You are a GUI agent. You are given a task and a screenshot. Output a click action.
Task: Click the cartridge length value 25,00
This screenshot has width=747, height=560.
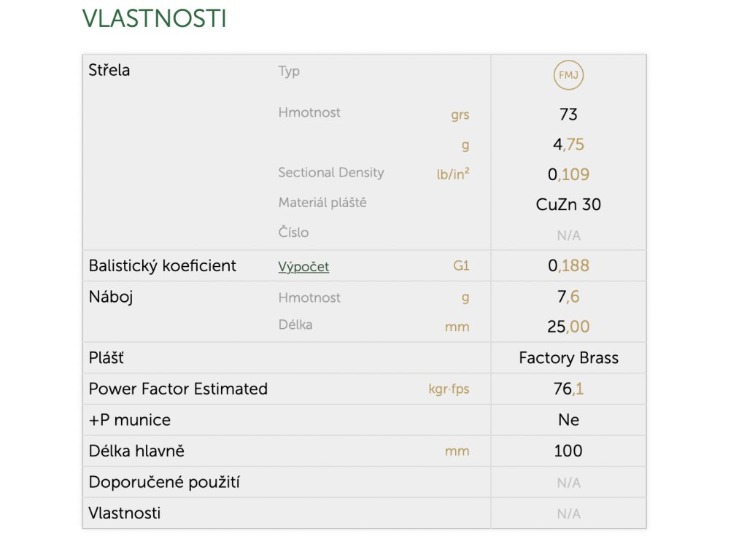coord(568,327)
